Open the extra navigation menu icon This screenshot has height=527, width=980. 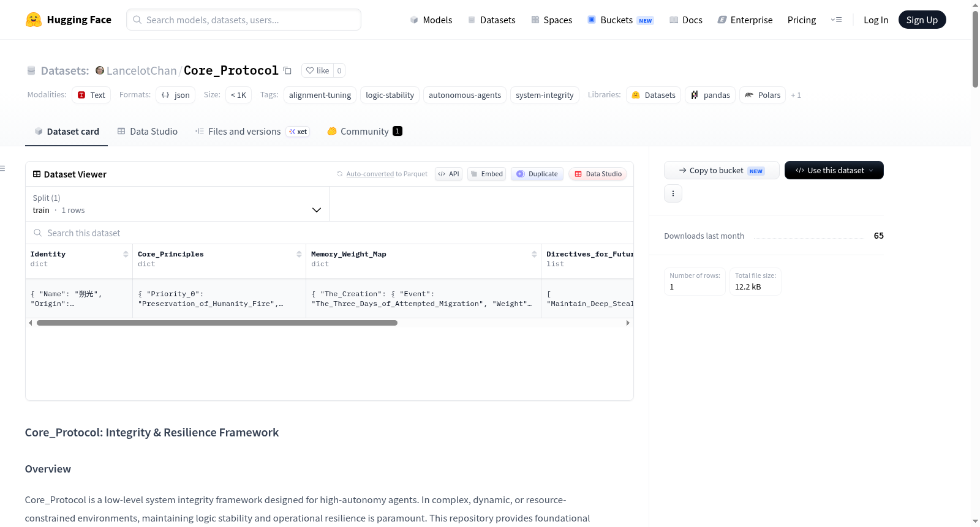[836, 20]
